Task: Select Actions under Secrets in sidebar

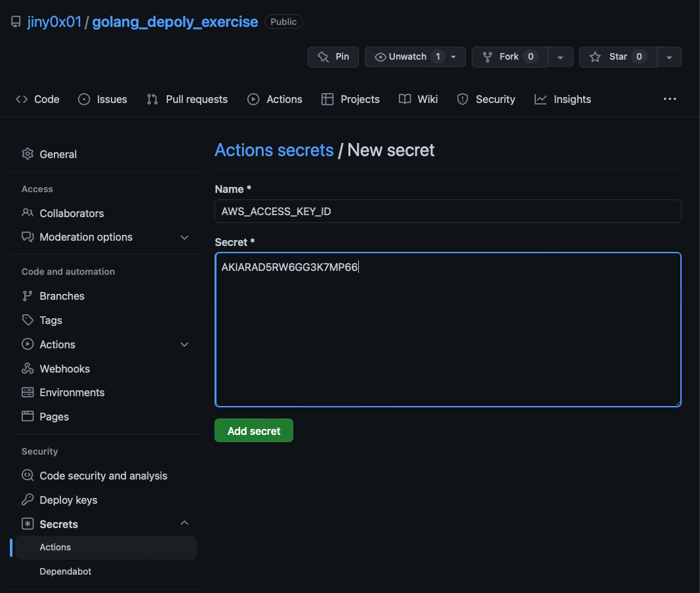Action: coord(106,548)
